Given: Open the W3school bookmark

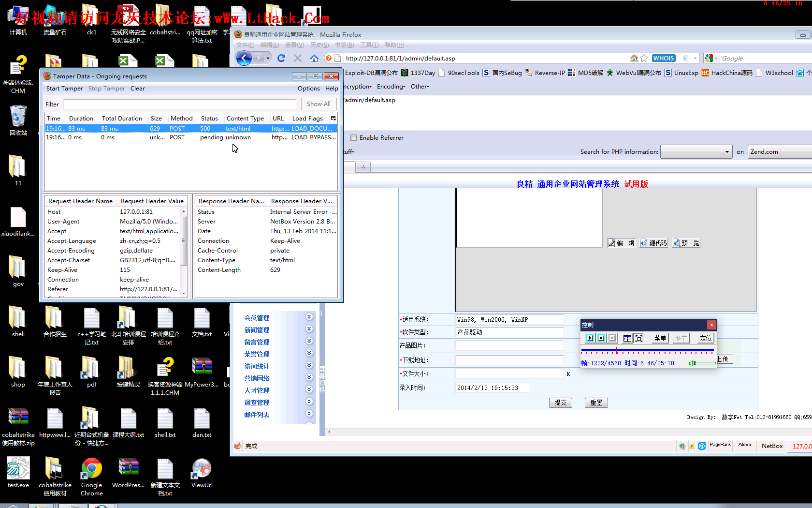Looking at the screenshot, I should pyautogui.click(x=774, y=73).
